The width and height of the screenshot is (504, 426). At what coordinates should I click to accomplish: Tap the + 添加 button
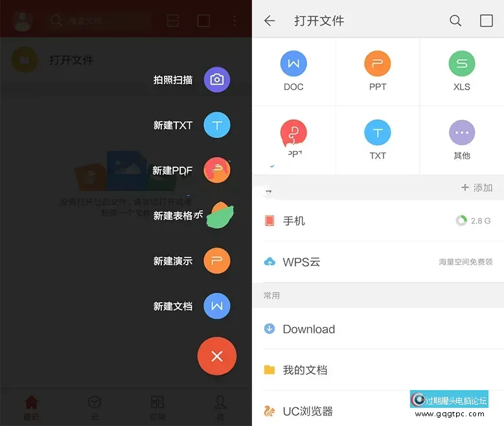click(477, 187)
